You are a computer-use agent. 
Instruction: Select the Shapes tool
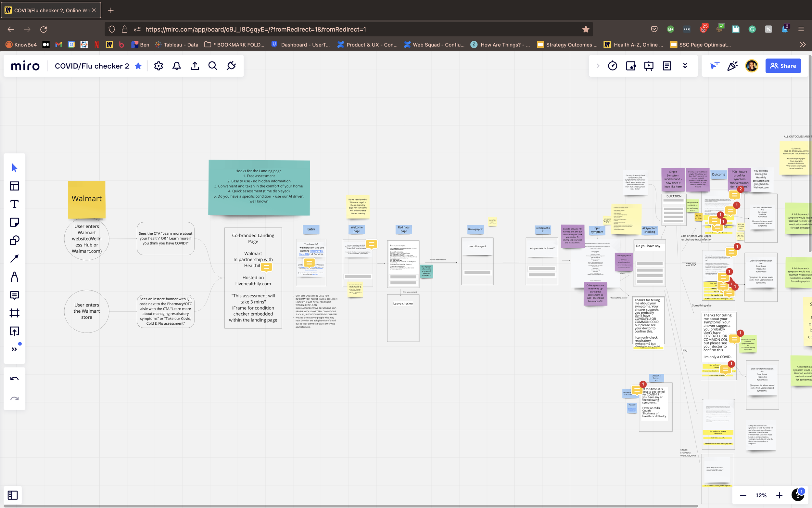14,241
